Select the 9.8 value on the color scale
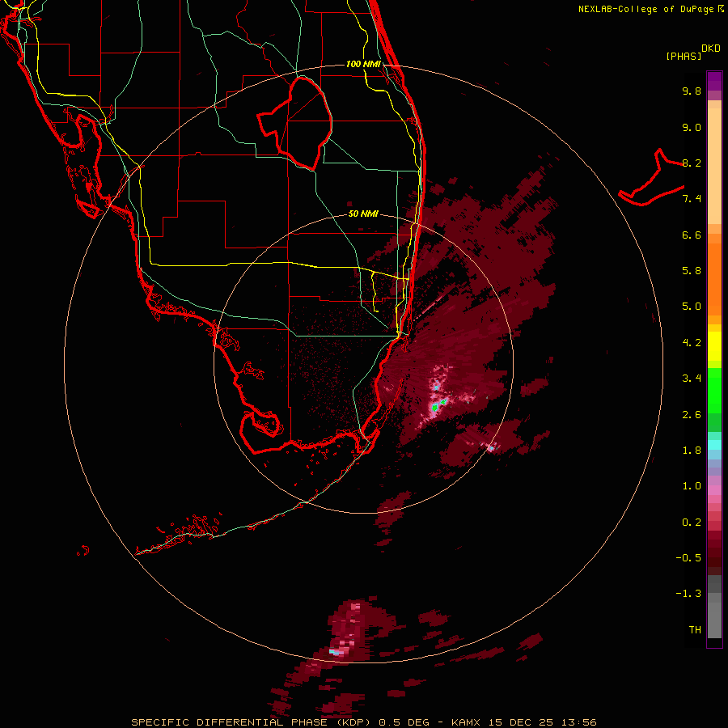This screenshot has height=728, width=728. pos(692,91)
